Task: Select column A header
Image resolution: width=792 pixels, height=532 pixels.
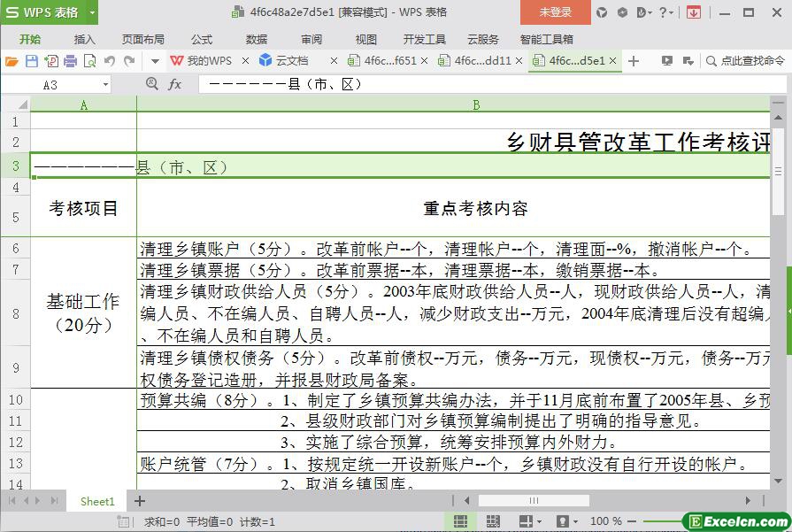Action: 83,105
